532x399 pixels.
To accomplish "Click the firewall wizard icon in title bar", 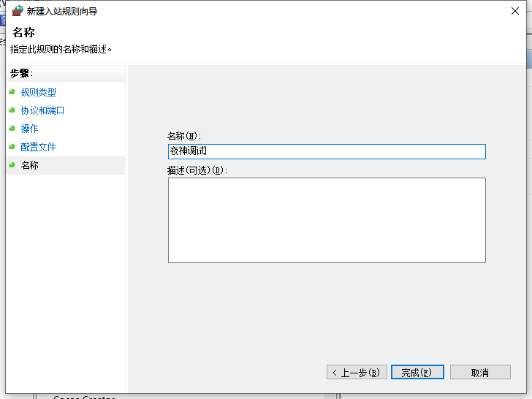I will coord(18,11).
